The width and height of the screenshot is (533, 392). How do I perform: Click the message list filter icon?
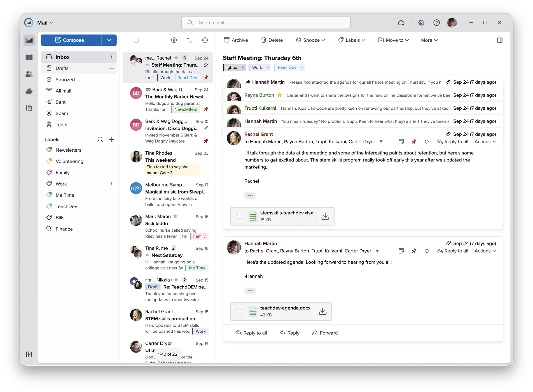pos(174,40)
